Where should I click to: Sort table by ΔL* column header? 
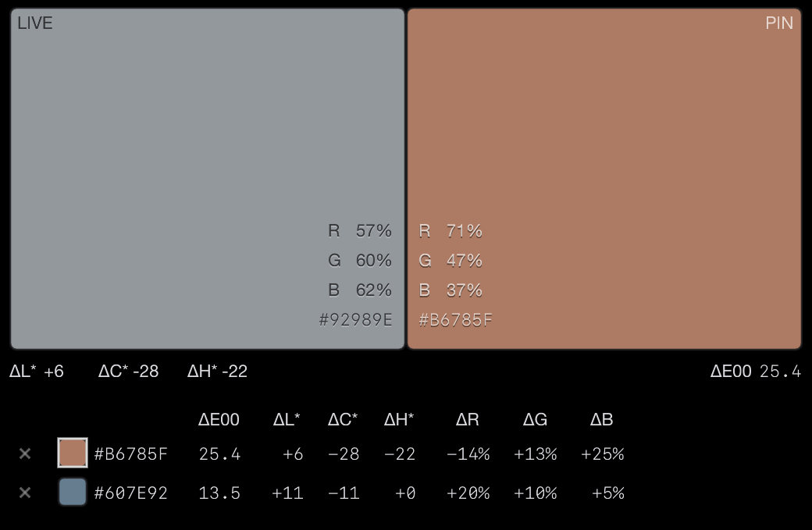pyautogui.click(x=287, y=419)
